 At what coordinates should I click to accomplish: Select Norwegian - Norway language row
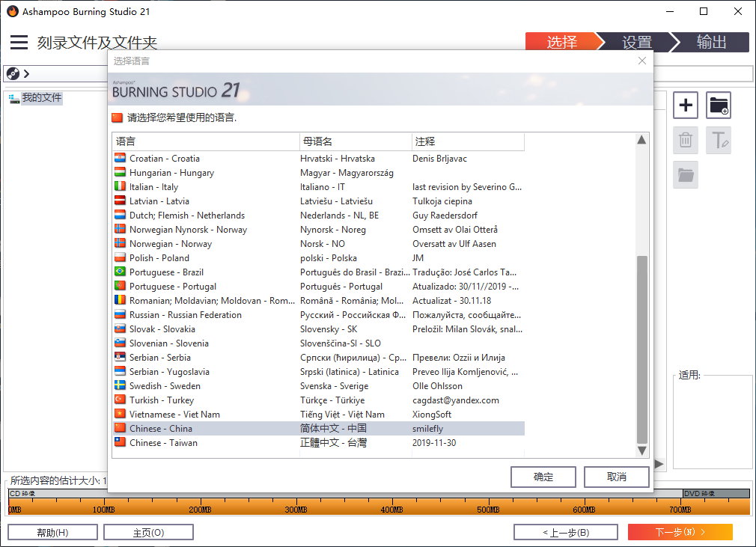(x=319, y=244)
